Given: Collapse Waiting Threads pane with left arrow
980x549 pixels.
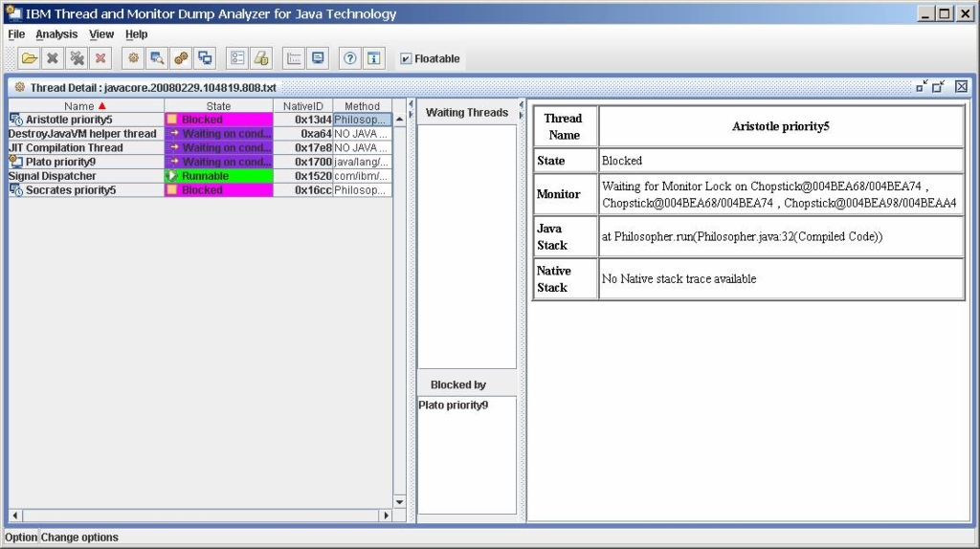Looking at the screenshot, I should (x=522, y=104).
